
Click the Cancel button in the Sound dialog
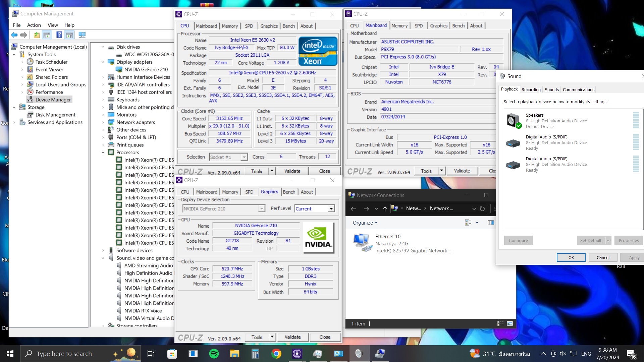point(603,257)
